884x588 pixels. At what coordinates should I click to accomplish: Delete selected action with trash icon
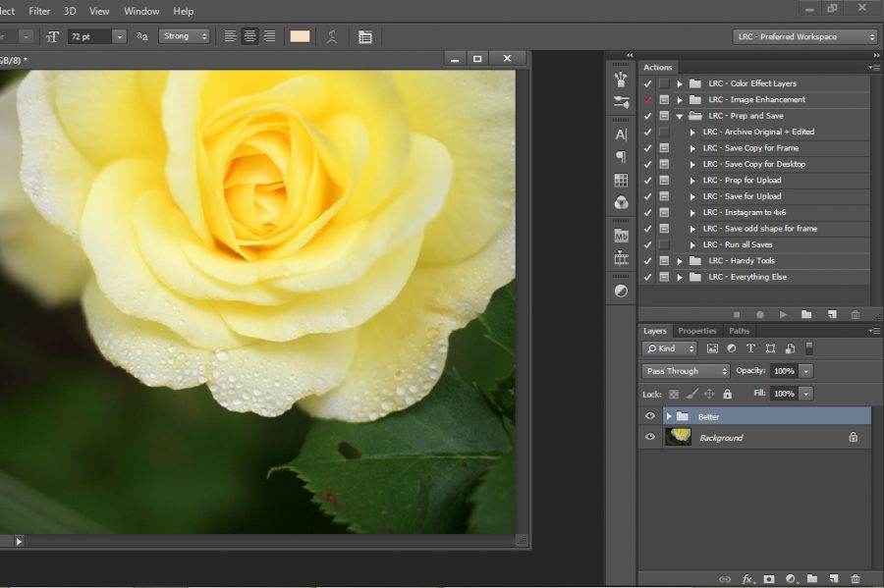click(x=856, y=314)
